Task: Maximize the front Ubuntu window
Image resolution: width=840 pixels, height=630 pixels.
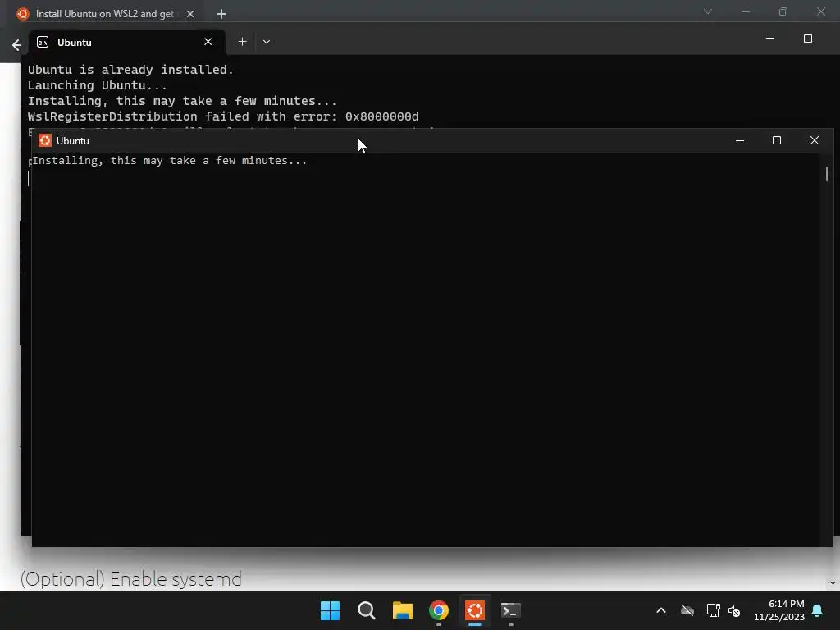Action: (777, 140)
